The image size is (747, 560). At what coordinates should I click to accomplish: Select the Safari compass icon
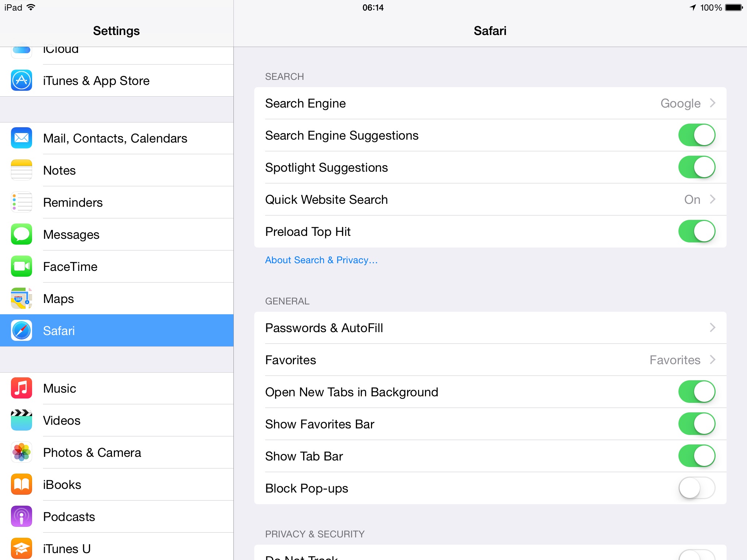[x=22, y=330]
